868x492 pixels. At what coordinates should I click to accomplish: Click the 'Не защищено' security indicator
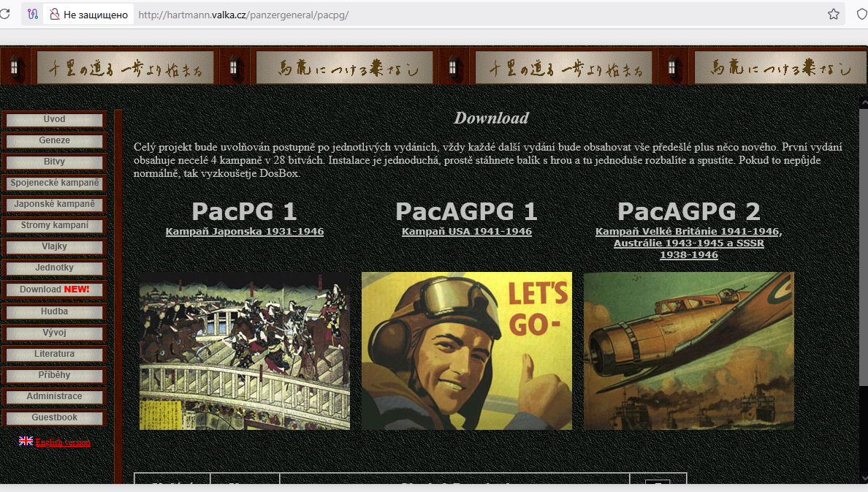(x=88, y=15)
